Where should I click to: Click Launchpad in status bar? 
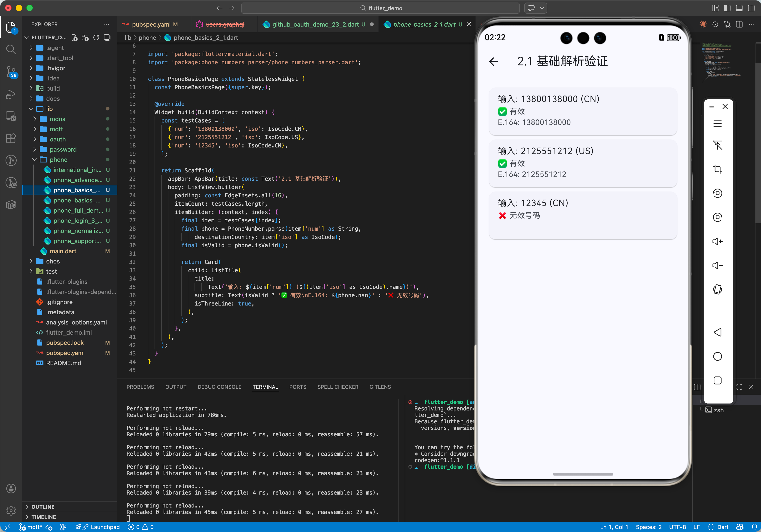click(105, 527)
